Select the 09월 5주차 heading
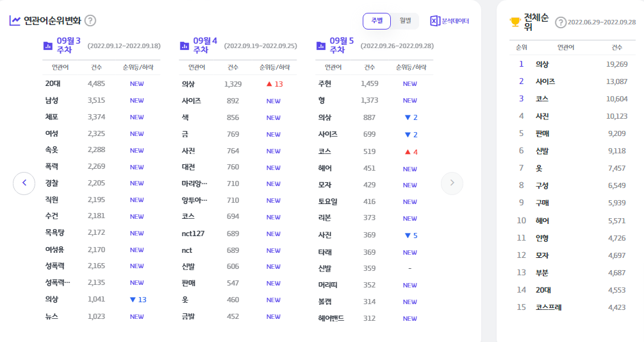The height and width of the screenshot is (342, 644). tap(342, 45)
